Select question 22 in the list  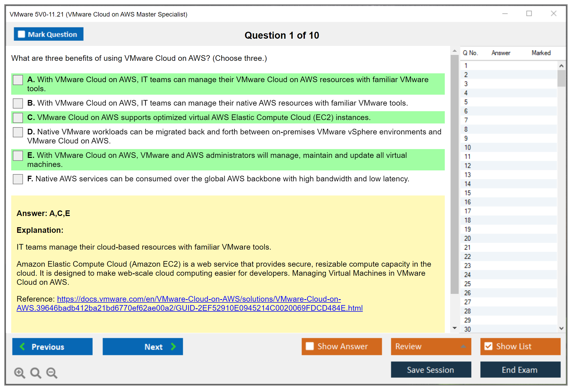point(467,257)
